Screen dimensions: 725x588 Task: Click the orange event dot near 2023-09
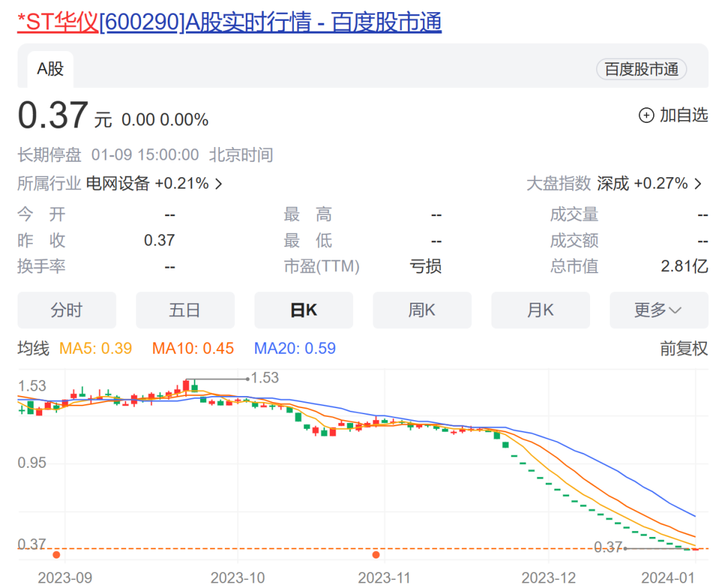[56, 554]
